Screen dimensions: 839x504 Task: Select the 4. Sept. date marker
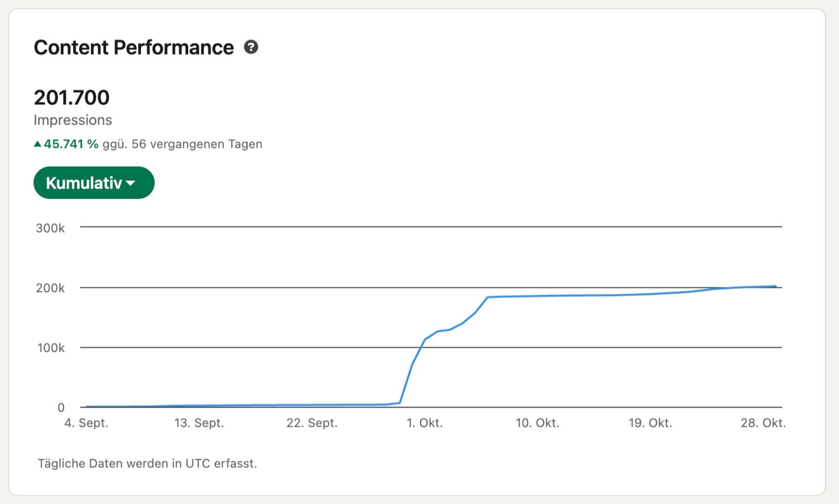(x=87, y=423)
